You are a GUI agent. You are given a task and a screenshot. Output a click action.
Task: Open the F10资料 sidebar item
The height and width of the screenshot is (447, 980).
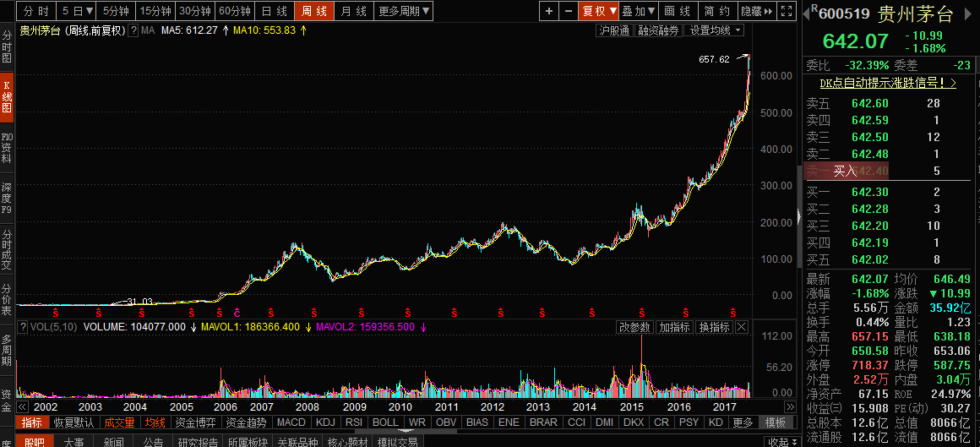point(7,148)
